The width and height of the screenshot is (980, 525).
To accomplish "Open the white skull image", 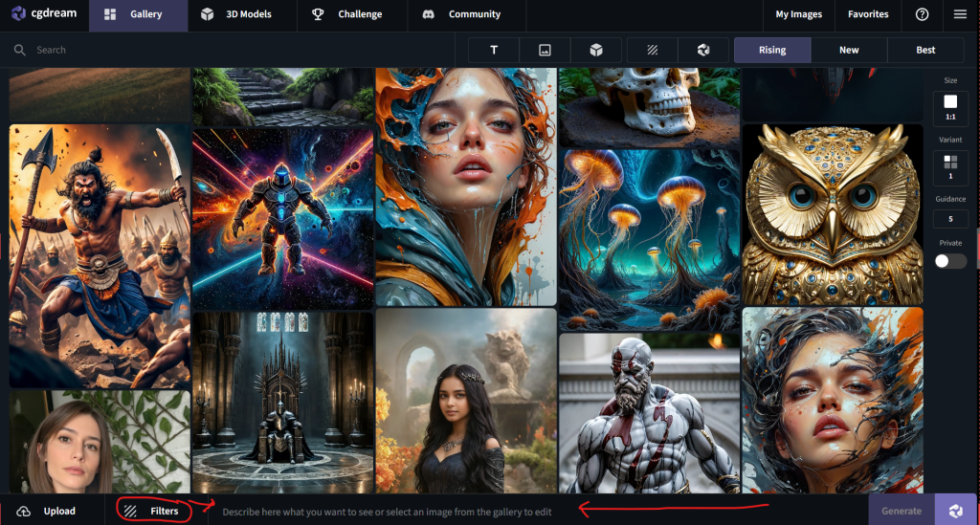I will (650, 107).
